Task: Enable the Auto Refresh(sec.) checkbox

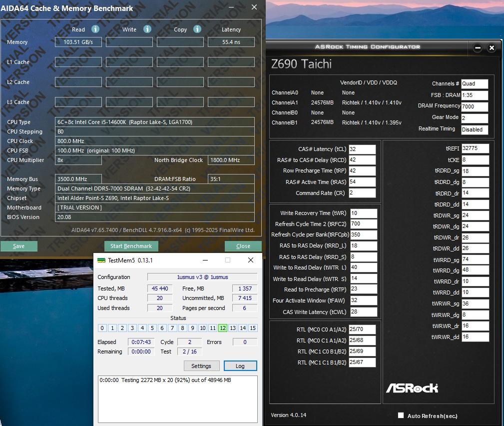Action: tap(401, 415)
